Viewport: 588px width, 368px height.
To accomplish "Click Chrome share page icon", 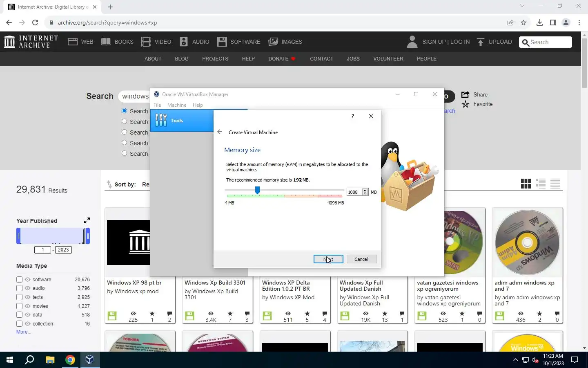I will (x=510, y=22).
